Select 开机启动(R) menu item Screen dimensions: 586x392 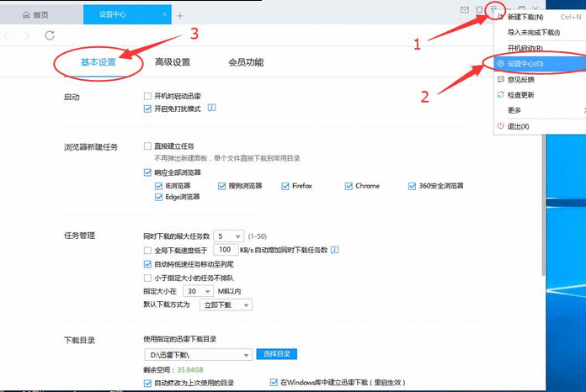click(540, 48)
